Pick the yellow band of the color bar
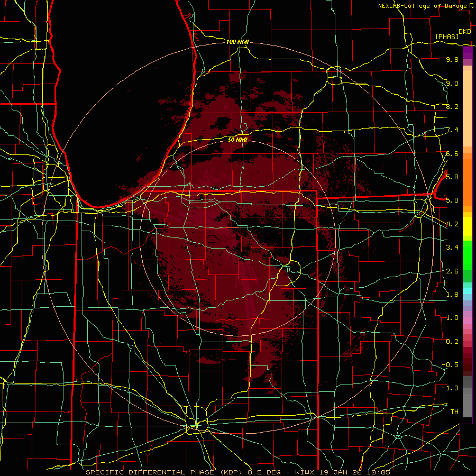Image resolution: width=476 pixels, height=476 pixels. click(467, 226)
